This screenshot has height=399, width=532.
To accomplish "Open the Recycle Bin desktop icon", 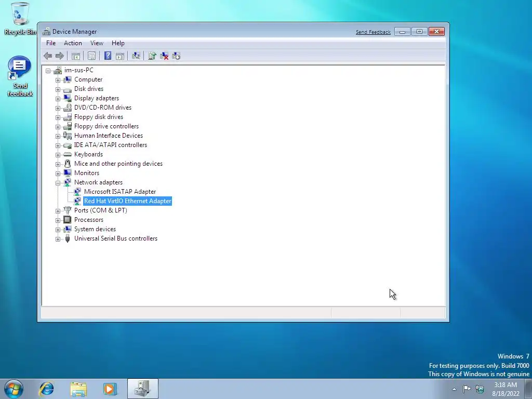I will pyautogui.click(x=20, y=19).
